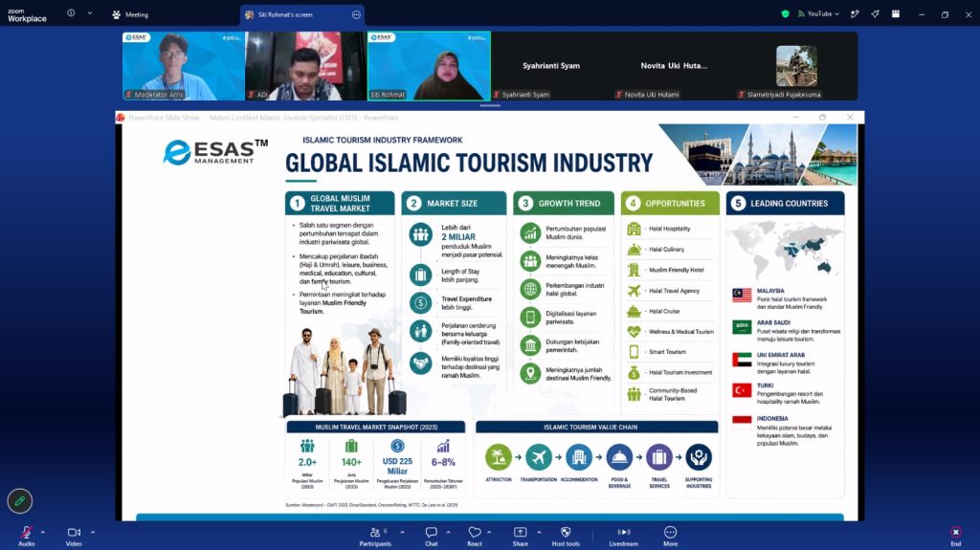The width and height of the screenshot is (980, 550).
Task: Click 'MUSLIM TRAVEL MARKET SNAPSHOT (2023)' banner
Action: (x=375, y=427)
